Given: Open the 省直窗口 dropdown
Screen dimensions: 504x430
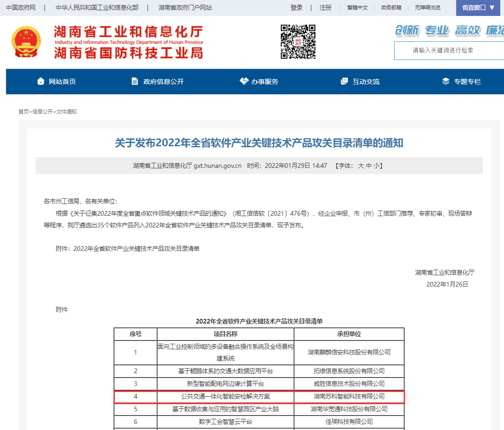Looking at the screenshot, I should coord(477,8).
